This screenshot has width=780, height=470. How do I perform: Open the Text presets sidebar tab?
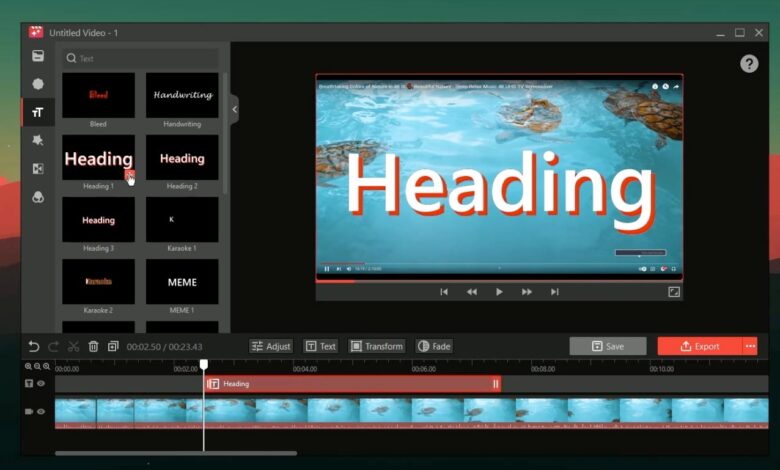[38, 113]
